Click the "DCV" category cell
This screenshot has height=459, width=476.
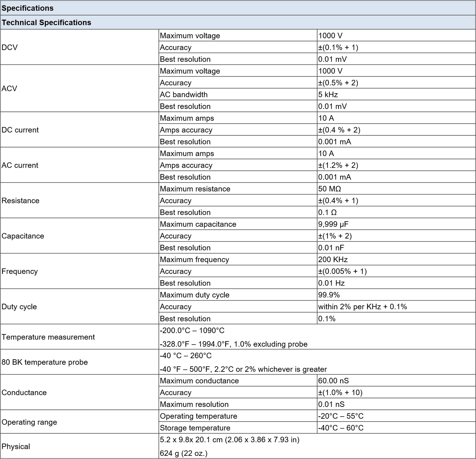click(x=79, y=47)
